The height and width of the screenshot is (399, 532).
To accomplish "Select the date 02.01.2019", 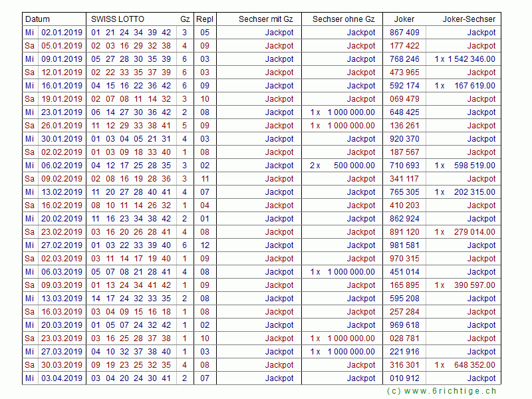I will click(62, 33).
